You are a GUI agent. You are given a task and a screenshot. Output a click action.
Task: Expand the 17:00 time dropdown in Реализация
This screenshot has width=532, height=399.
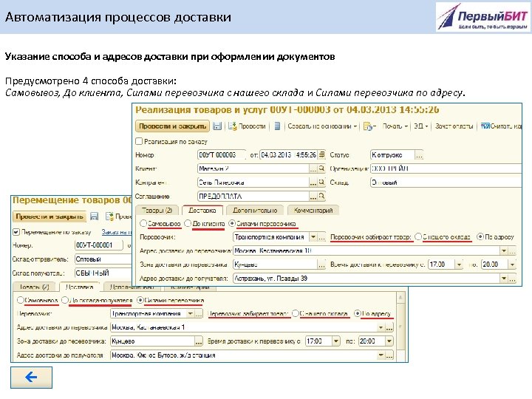[459, 265]
